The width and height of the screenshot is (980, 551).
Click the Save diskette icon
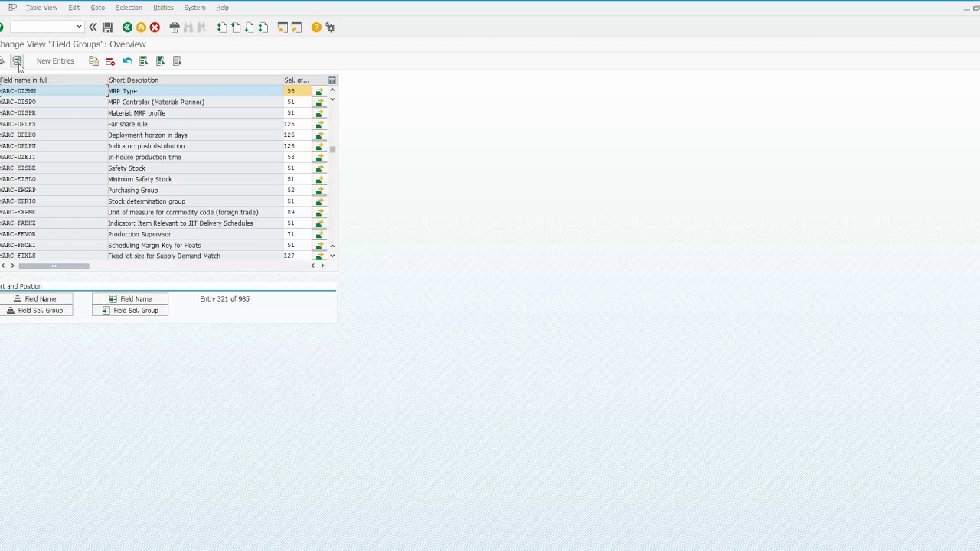click(107, 28)
